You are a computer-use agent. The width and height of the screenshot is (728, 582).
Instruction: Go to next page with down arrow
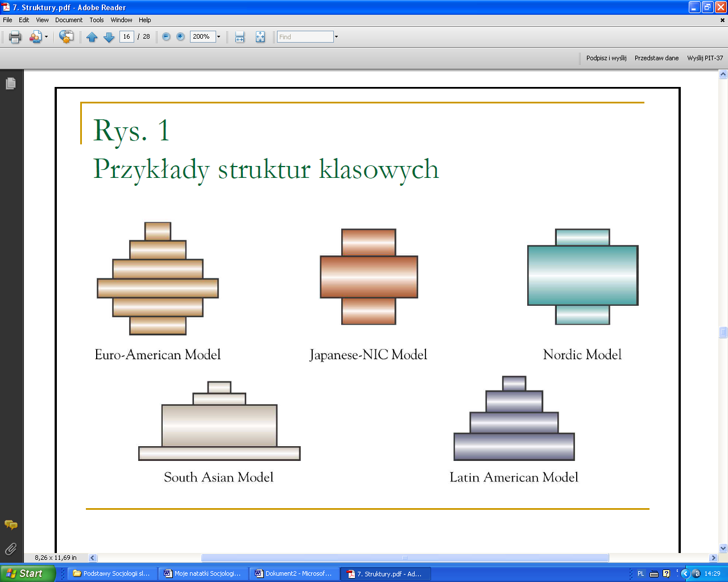tap(109, 37)
